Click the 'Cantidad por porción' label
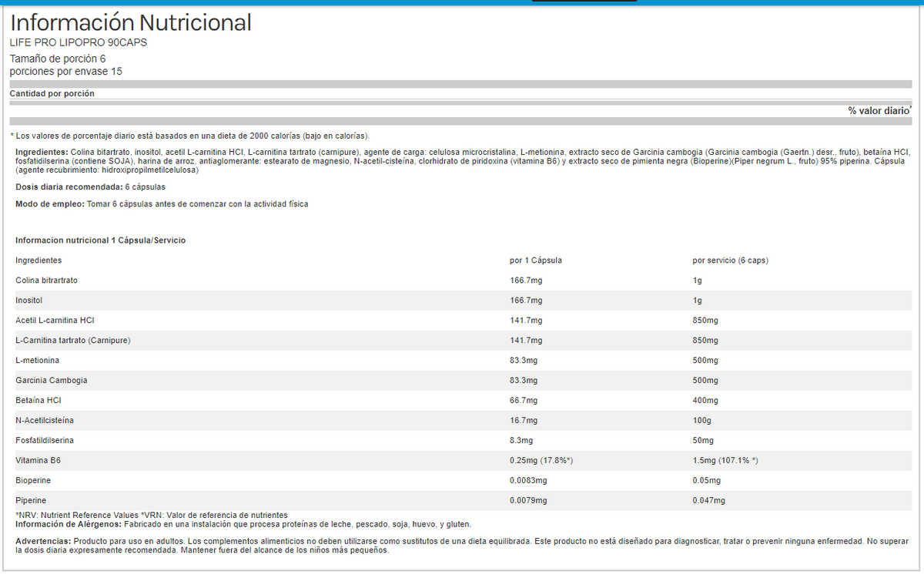Image resolution: width=924 pixels, height=578 pixels. [52, 93]
